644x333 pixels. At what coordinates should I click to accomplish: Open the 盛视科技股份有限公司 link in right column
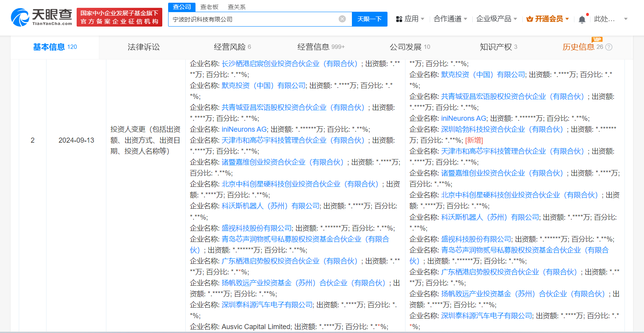click(476, 239)
